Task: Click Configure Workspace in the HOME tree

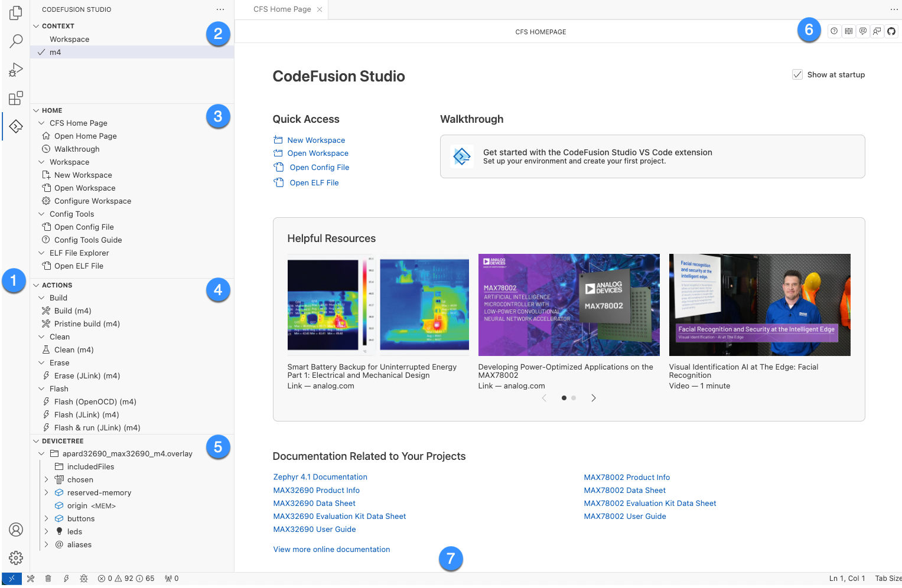Action: 93,201
